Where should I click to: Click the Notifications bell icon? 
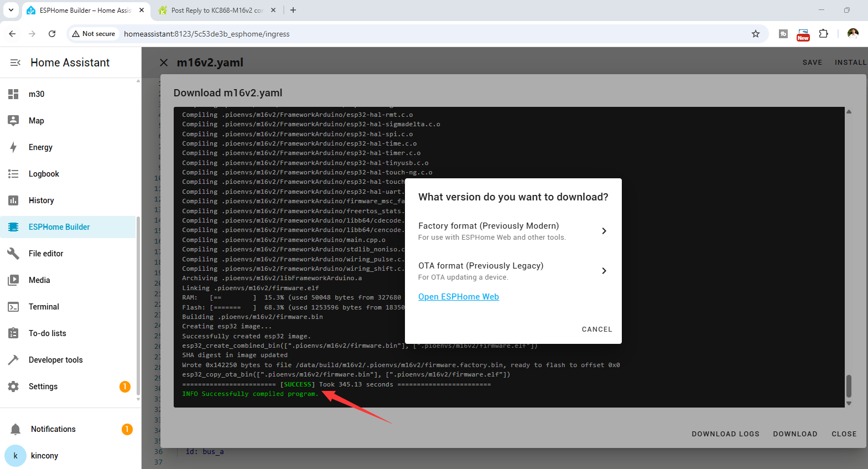pos(15,429)
